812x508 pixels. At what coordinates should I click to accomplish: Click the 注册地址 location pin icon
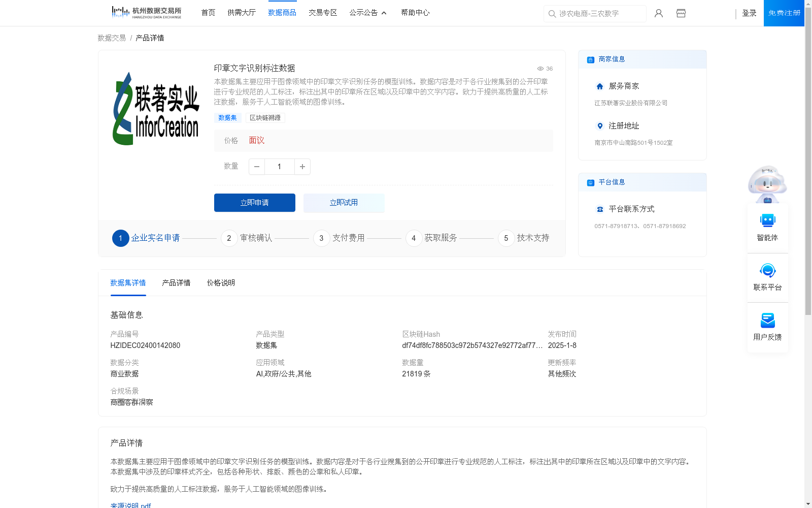(x=600, y=126)
